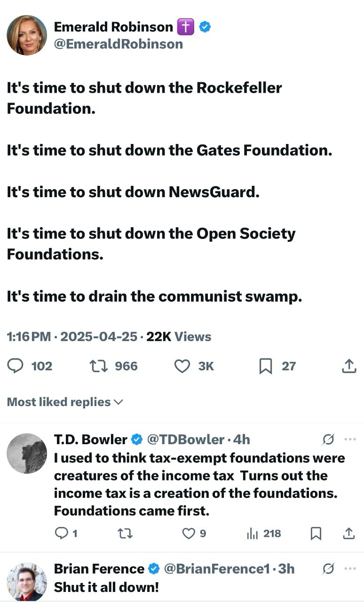Bookmark Emerald Robinson's tweet
364x607 pixels.
click(x=266, y=366)
